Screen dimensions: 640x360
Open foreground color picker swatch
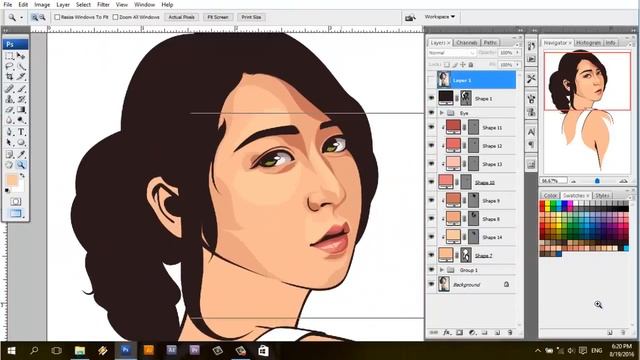point(12,180)
